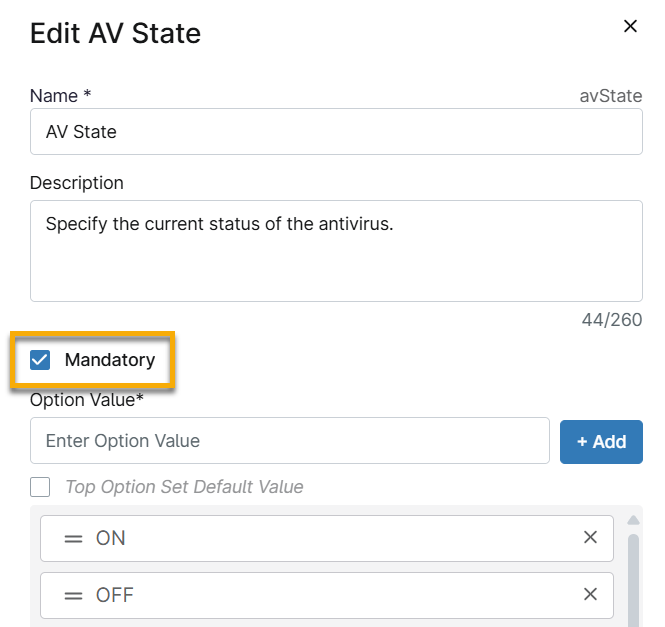The width and height of the screenshot is (665, 627).
Task: Uncheck the Mandatory checkbox
Action: [40, 360]
